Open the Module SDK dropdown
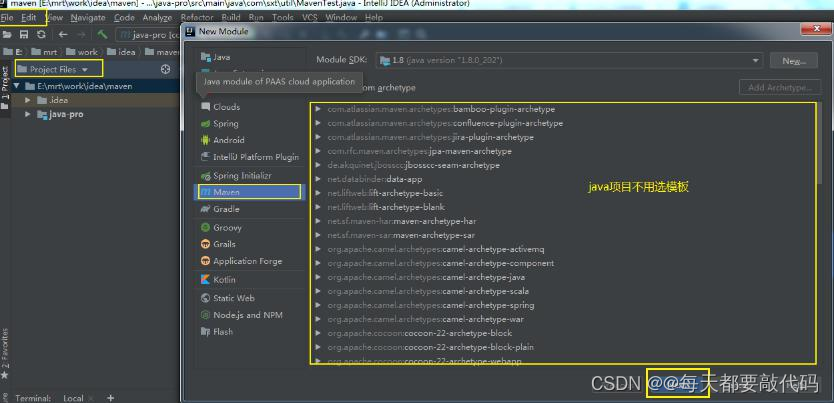834x403 pixels. click(x=570, y=61)
